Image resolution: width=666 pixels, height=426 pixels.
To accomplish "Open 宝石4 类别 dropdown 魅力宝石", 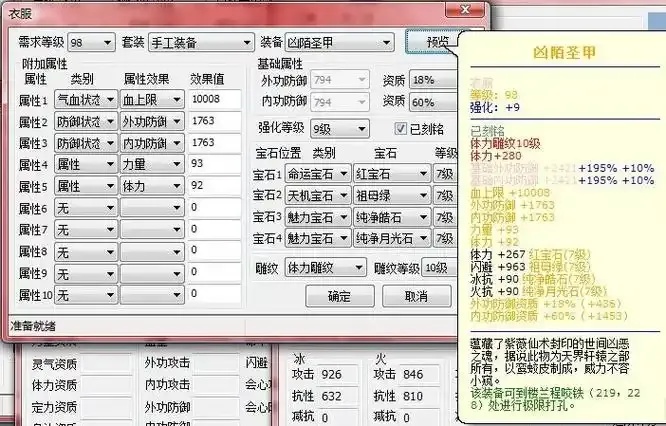I will tap(318, 238).
